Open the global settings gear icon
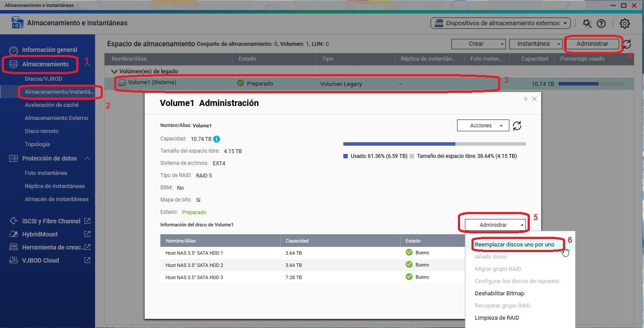Viewport: 644px width, 328px height. (625, 24)
